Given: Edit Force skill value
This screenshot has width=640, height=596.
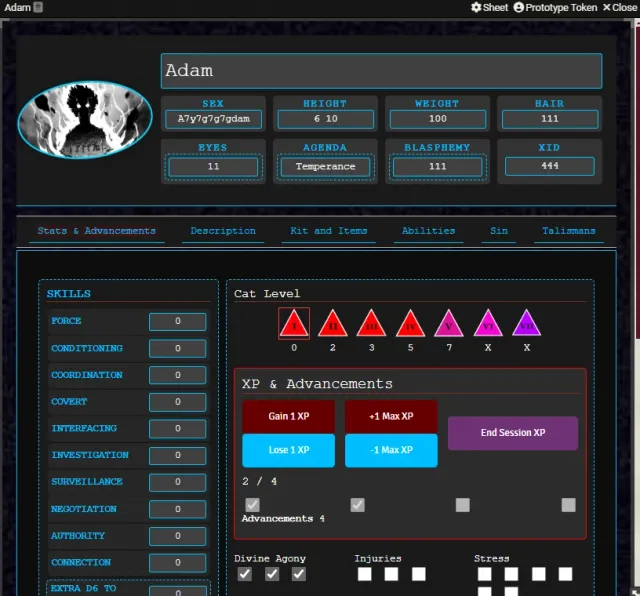Looking at the screenshot, I should (178, 321).
